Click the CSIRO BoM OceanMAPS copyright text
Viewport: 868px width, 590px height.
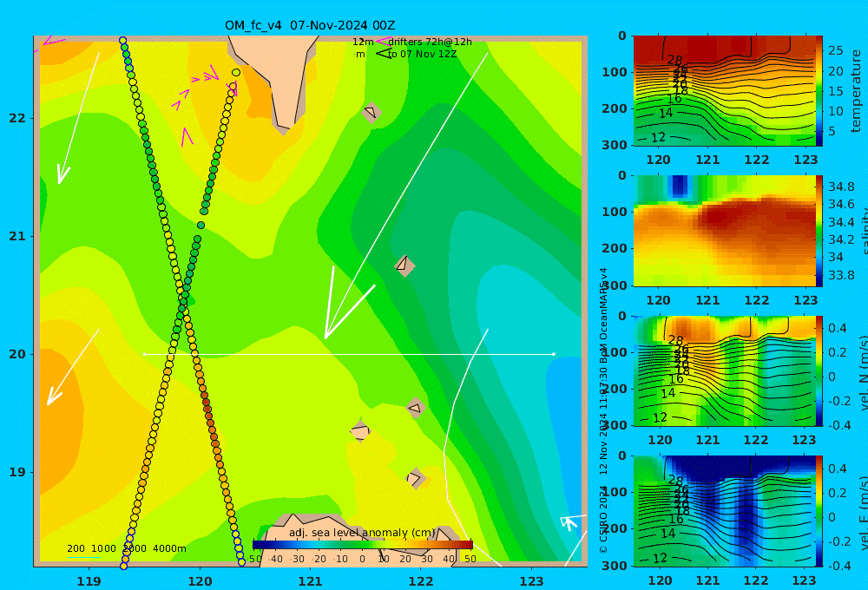tap(604, 410)
